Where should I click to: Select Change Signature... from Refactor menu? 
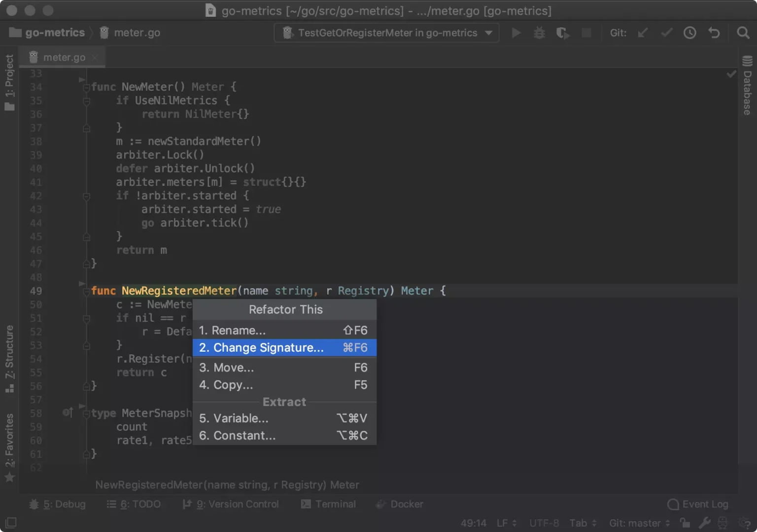[284, 348]
